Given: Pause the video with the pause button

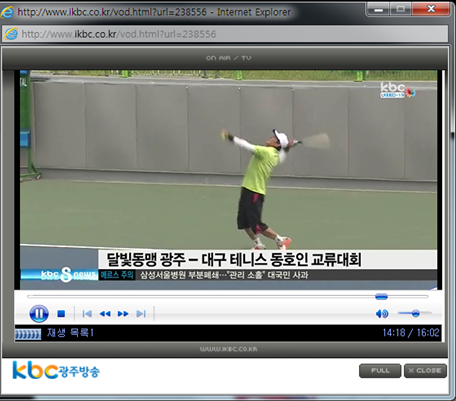Looking at the screenshot, I should (x=39, y=314).
